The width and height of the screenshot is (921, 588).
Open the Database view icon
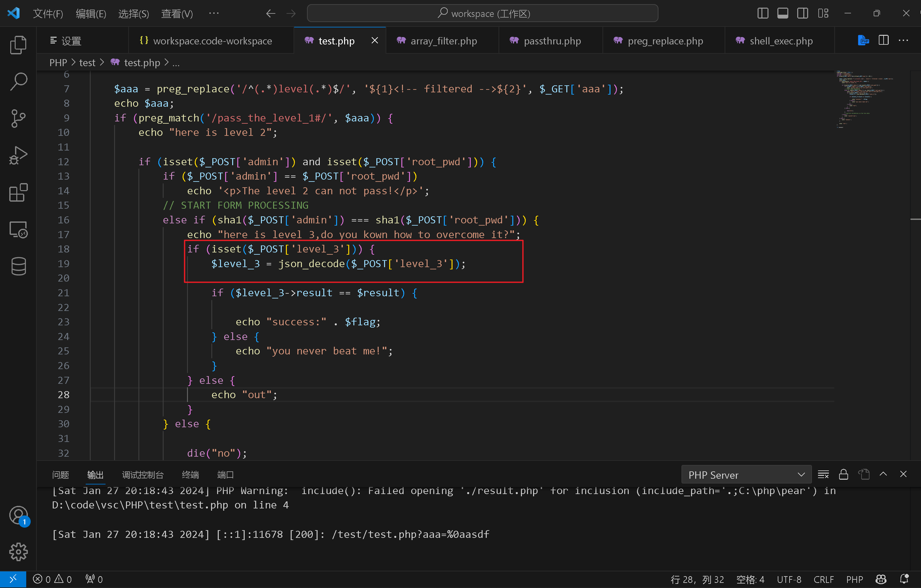[18, 266]
